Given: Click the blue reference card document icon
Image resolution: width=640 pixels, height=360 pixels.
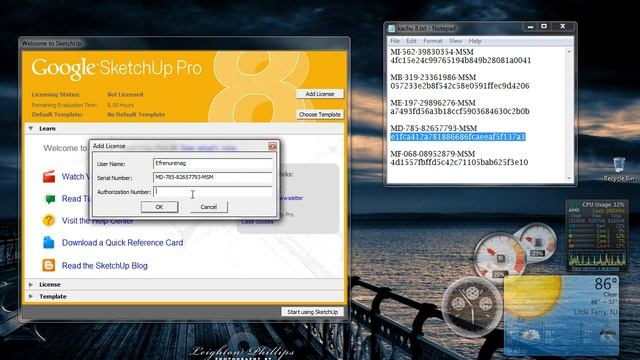Looking at the screenshot, I should [49, 242].
